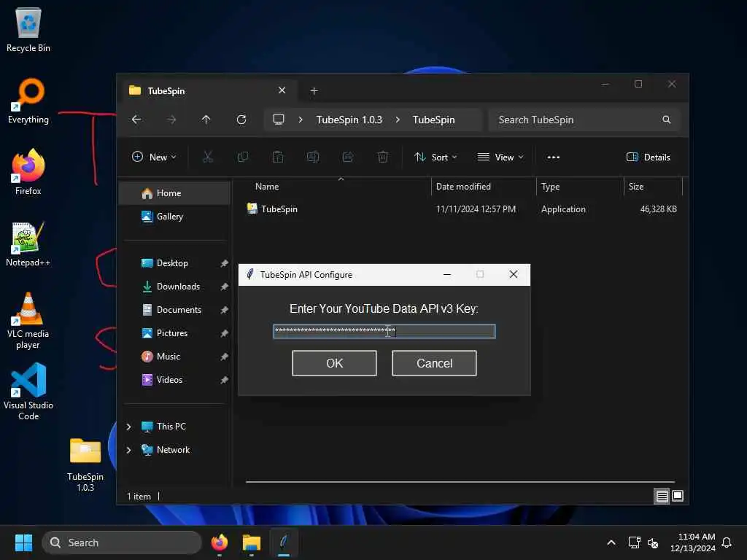Click OK in the API Configure dialog

click(334, 363)
